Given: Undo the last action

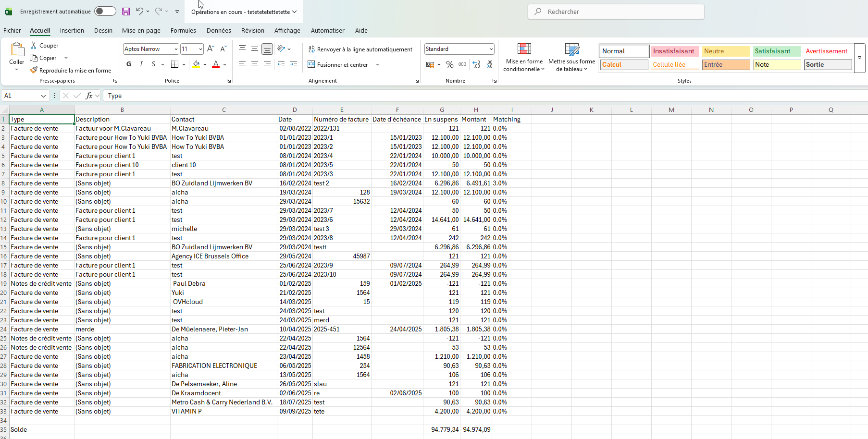Looking at the screenshot, I should 139,12.
